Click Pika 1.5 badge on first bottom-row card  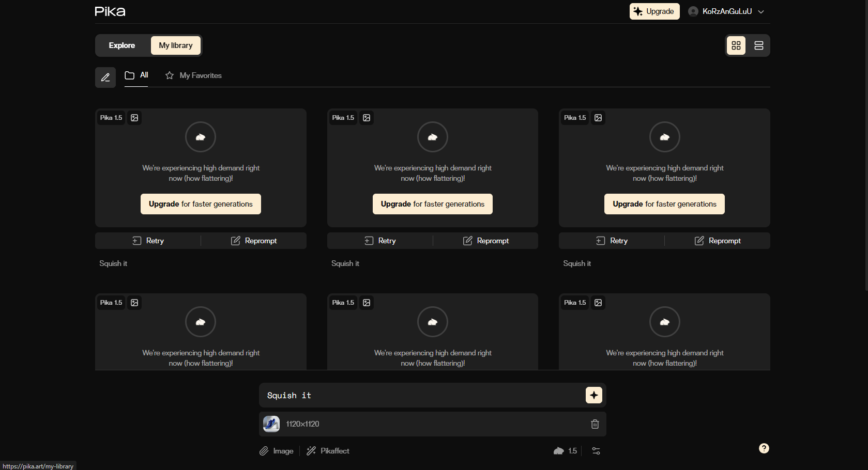click(111, 303)
